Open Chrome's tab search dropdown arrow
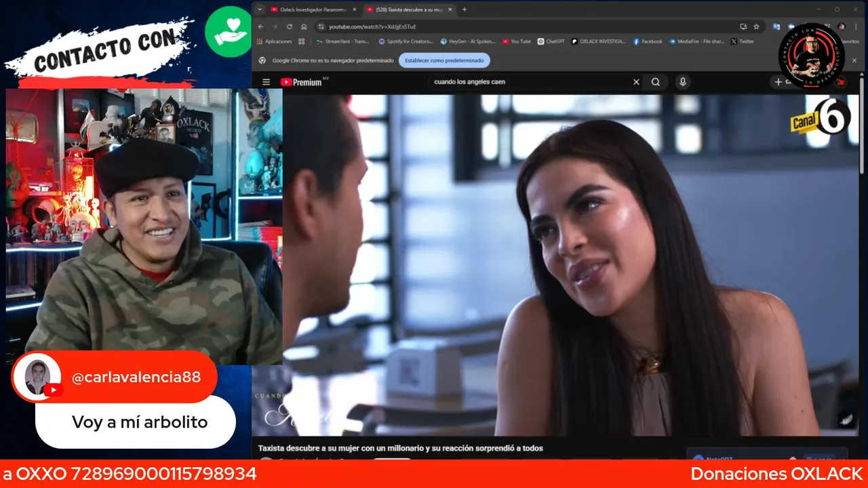Viewport: 868px width, 488px height. pyautogui.click(x=259, y=9)
